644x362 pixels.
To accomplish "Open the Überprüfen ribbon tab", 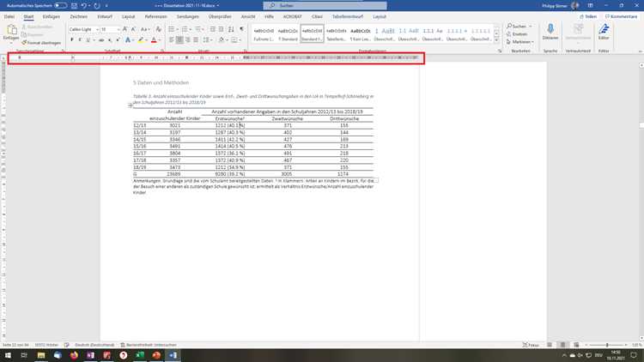I will [220, 17].
